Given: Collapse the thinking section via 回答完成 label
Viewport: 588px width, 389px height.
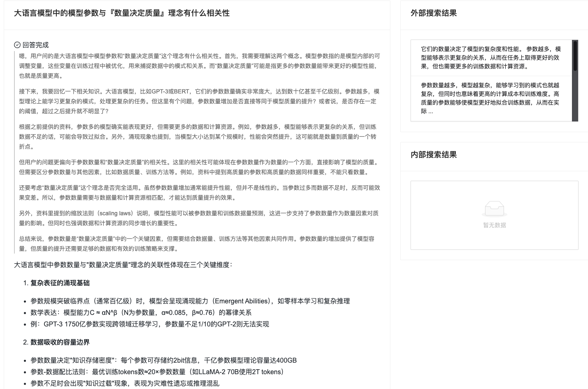Looking at the screenshot, I should (x=35, y=45).
